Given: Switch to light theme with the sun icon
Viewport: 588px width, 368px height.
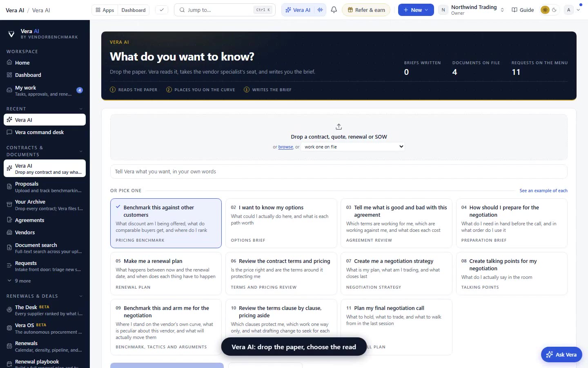Looking at the screenshot, I should click(x=545, y=10).
